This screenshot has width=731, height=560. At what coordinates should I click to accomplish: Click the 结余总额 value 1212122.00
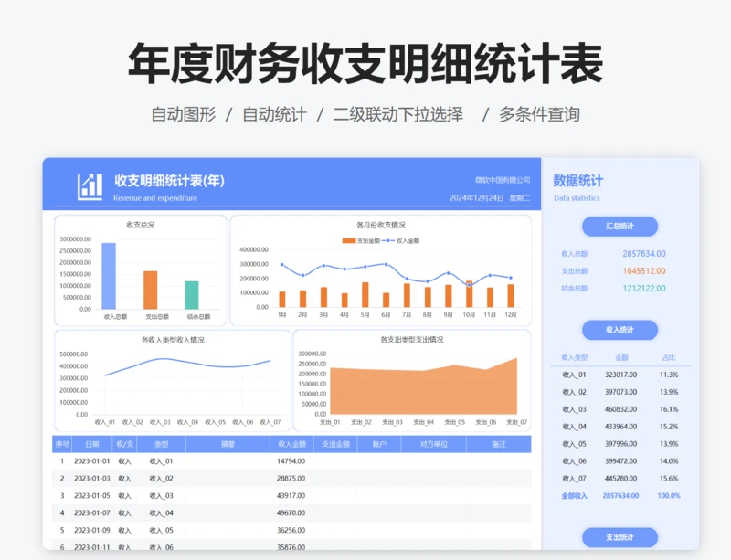tap(644, 288)
